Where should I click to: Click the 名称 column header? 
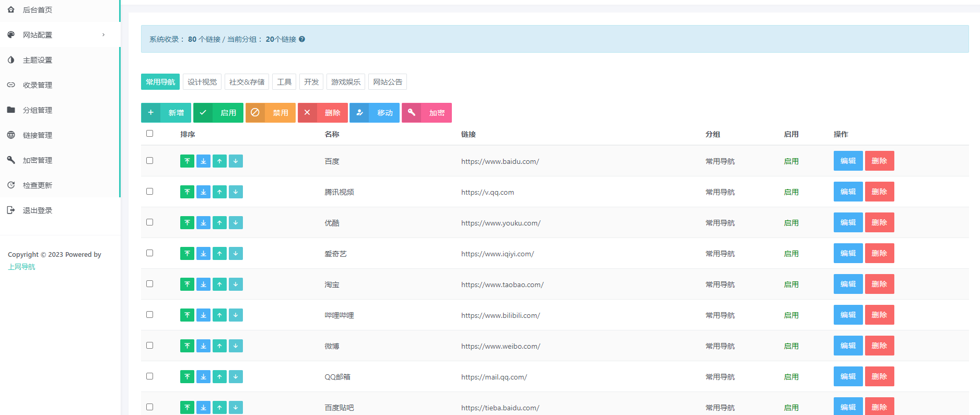pos(332,134)
